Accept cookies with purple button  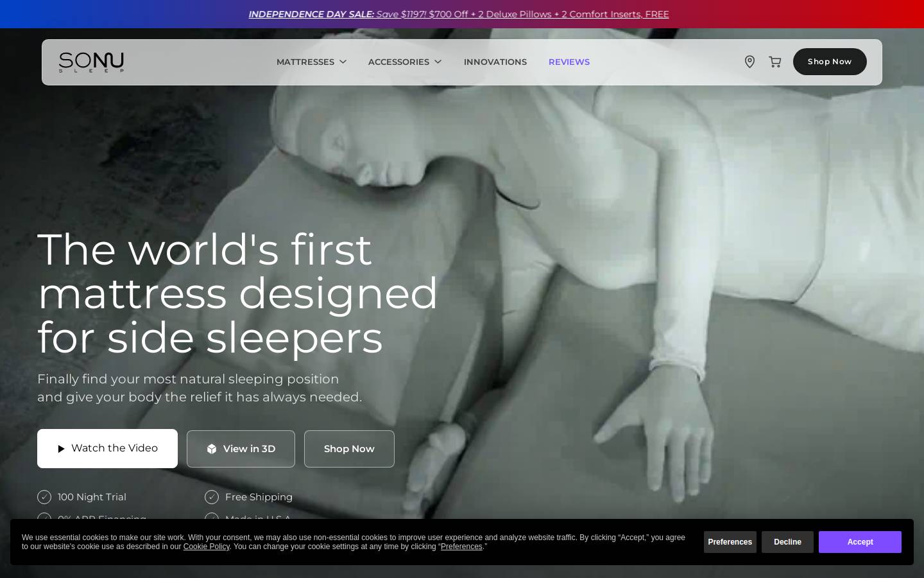point(860,542)
